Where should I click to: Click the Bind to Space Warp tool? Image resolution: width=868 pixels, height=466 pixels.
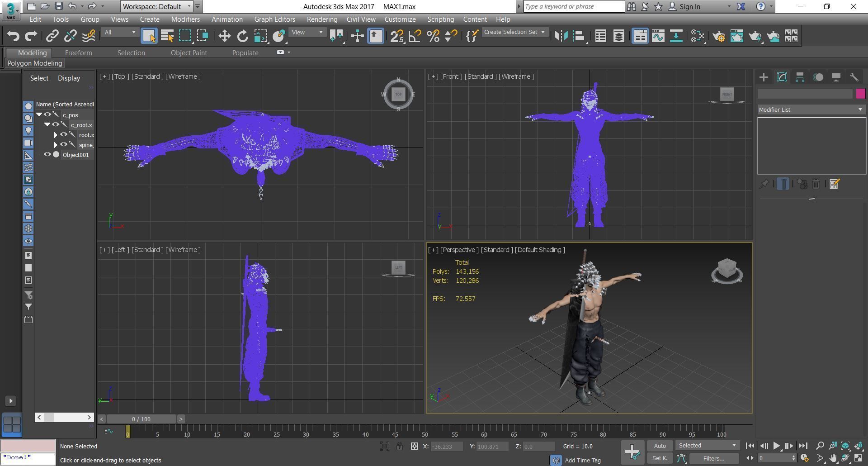coord(89,36)
